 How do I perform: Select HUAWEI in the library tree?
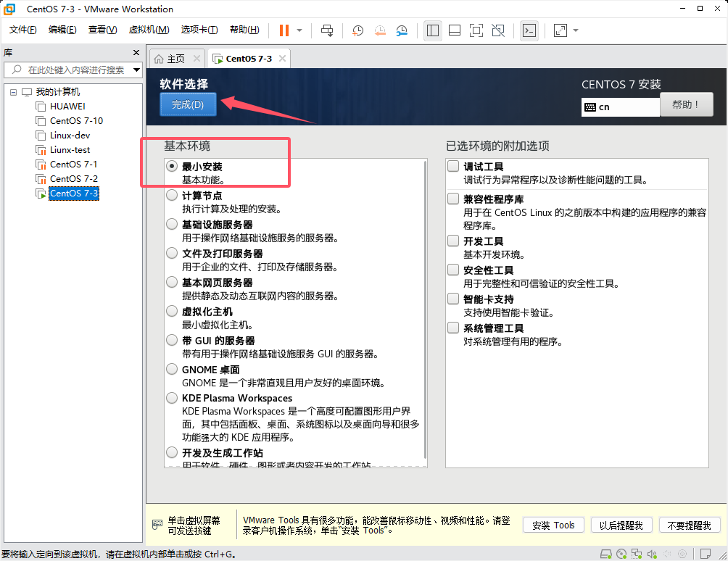(x=67, y=107)
